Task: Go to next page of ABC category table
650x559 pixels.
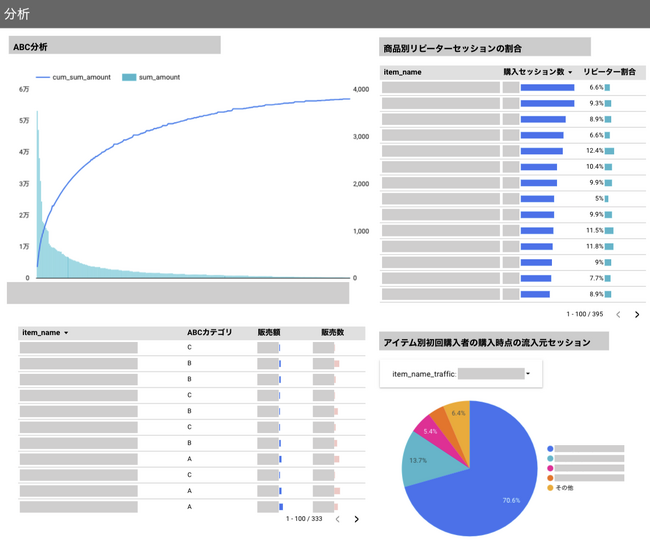Action: (356, 519)
